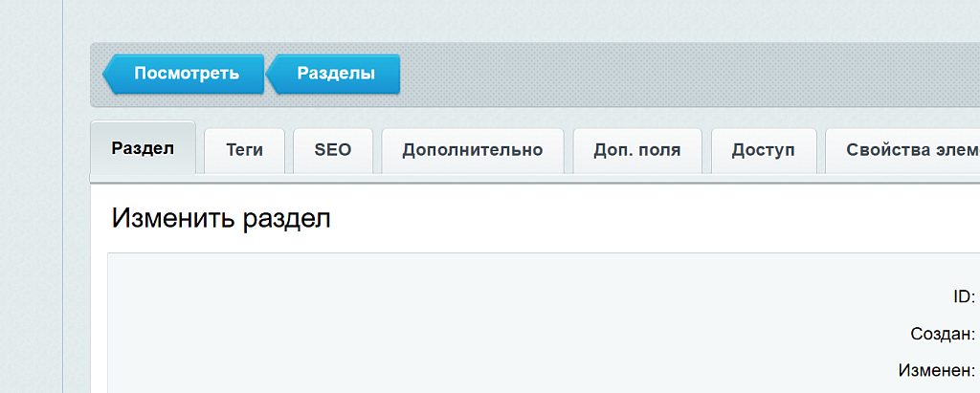Image resolution: width=980 pixels, height=393 pixels.
Task: Open the SEO tab
Action: [333, 150]
